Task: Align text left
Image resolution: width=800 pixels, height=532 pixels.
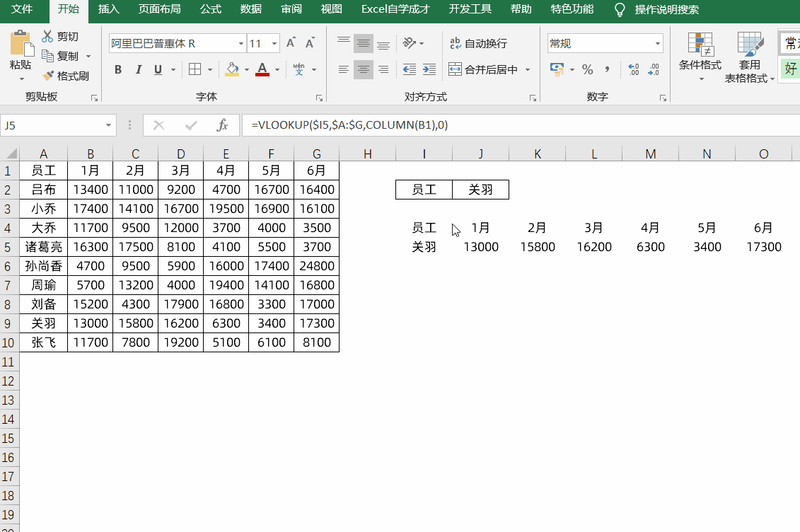Action: [x=343, y=69]
